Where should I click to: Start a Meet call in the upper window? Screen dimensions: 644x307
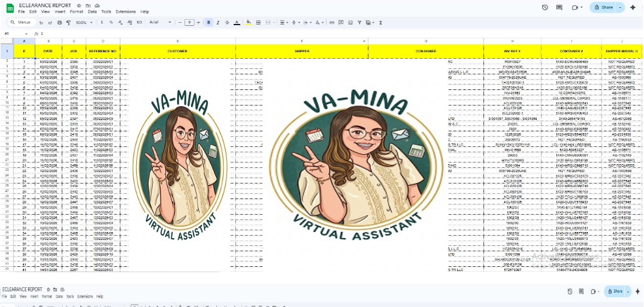pyautogui.click(x=575, y=7)
